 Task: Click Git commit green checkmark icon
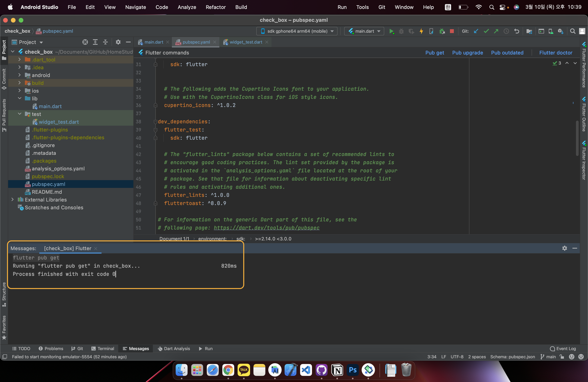coord(486,31)
